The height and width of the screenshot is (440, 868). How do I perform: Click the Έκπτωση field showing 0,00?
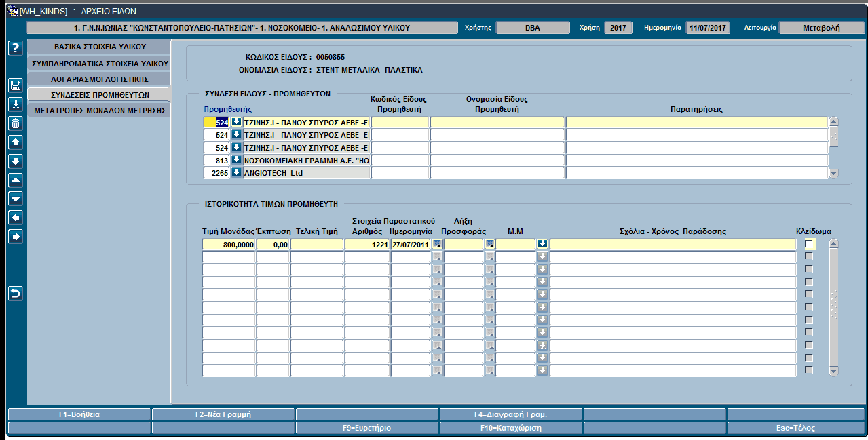(x=273, y=244)
